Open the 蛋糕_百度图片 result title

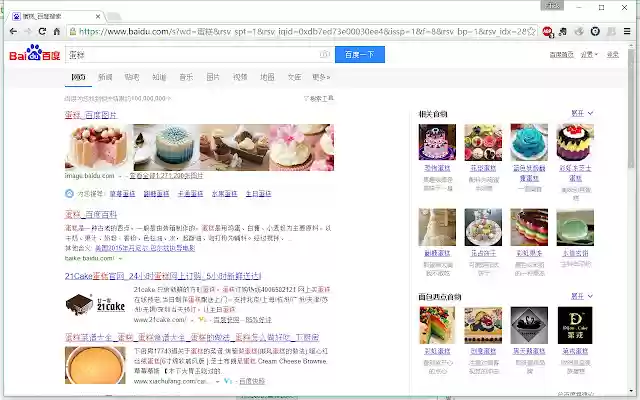pyautogui.click(x=91, y=115)
